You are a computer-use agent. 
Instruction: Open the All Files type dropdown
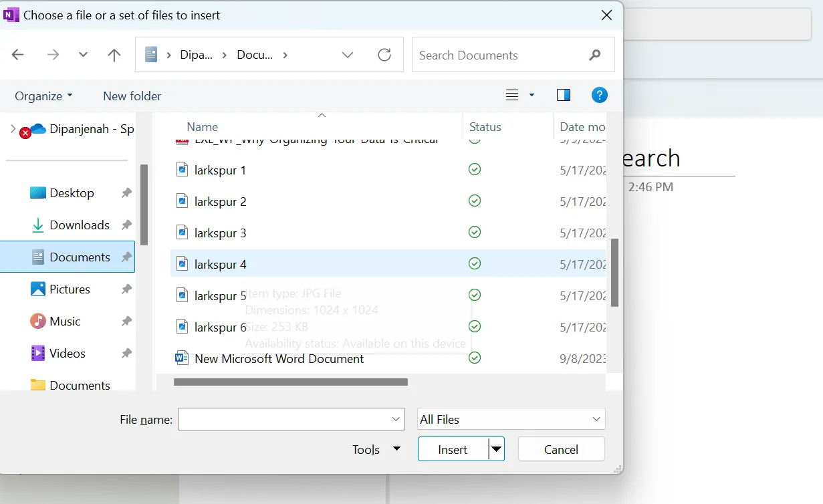(x=511, y=419)
